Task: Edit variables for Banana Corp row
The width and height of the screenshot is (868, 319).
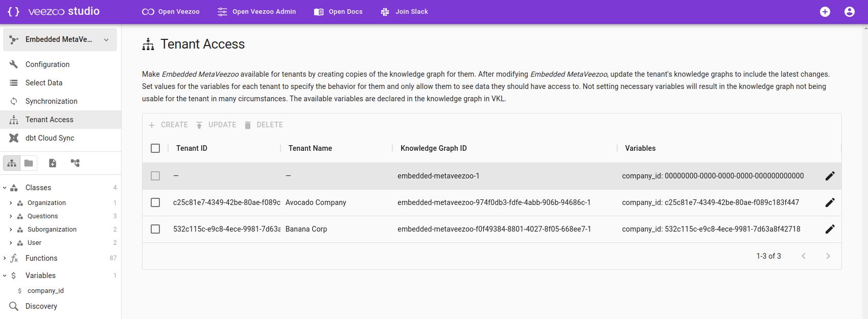Action: pyautogui.click(x=830, y=229)
